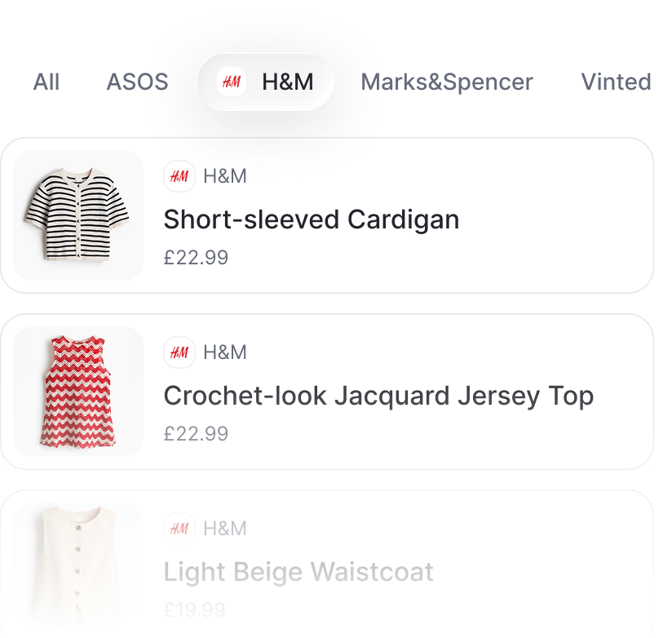Click H&M logo on Jacquard Jersey Top card

179,352
